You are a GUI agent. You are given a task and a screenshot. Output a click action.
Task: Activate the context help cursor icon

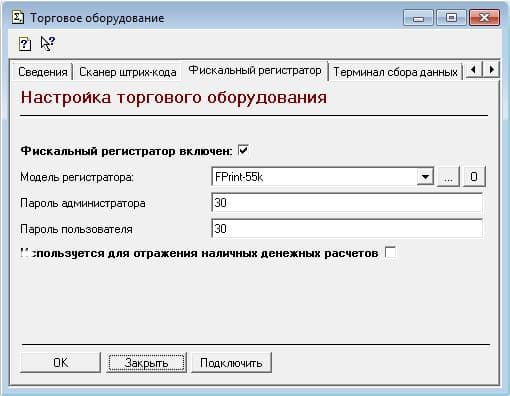(x=48, y=43)
